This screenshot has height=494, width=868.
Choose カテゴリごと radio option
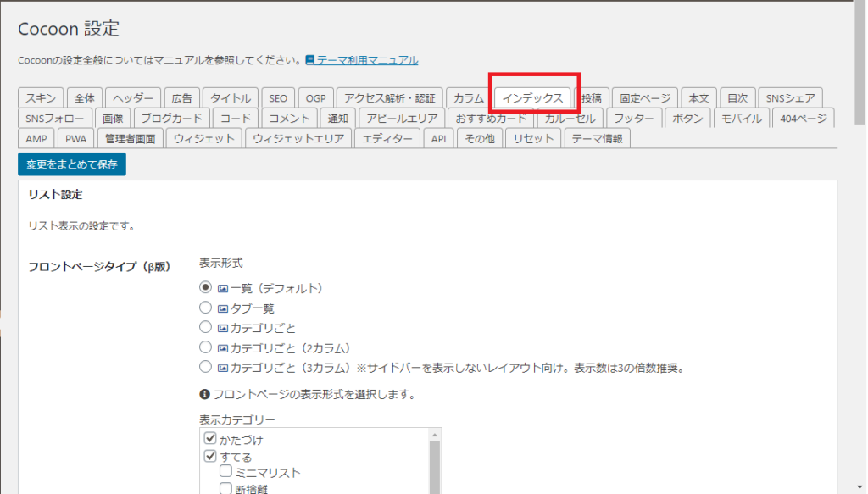point(205,327)
